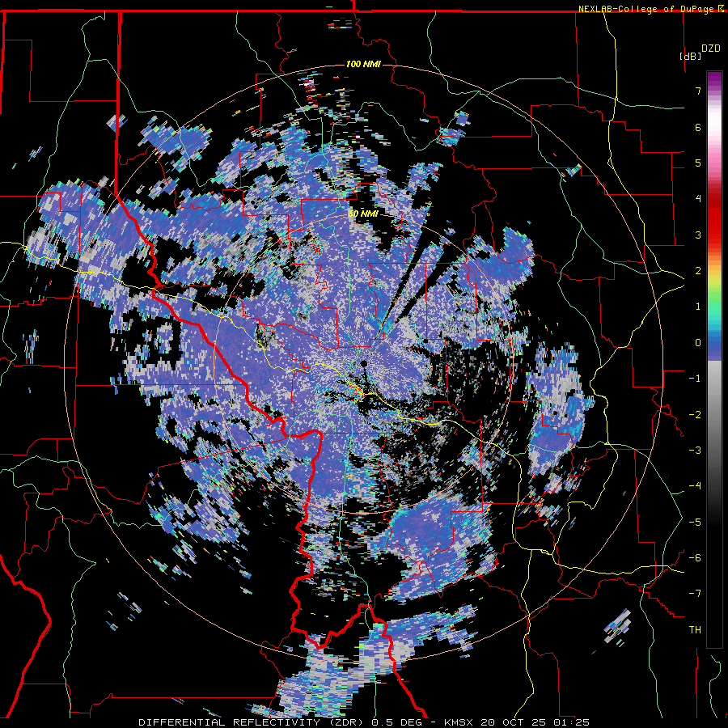Click the -2 value on the scale
Image resolution: width=728 pixels, height=728 pixels.
click(x=695, y=415)
